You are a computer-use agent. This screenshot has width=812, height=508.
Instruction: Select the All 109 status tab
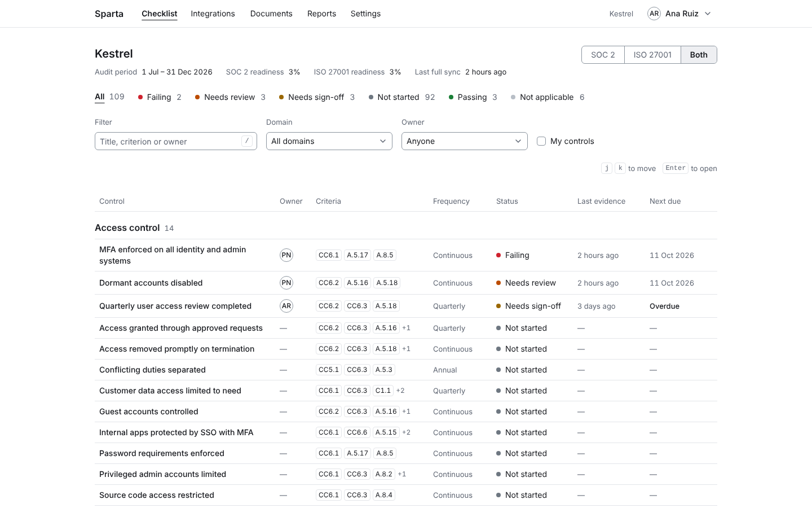click(x=109, y=97)
